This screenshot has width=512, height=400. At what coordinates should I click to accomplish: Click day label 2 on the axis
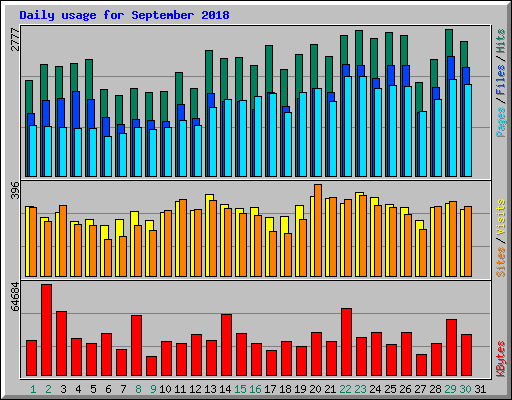click(48, 389)
